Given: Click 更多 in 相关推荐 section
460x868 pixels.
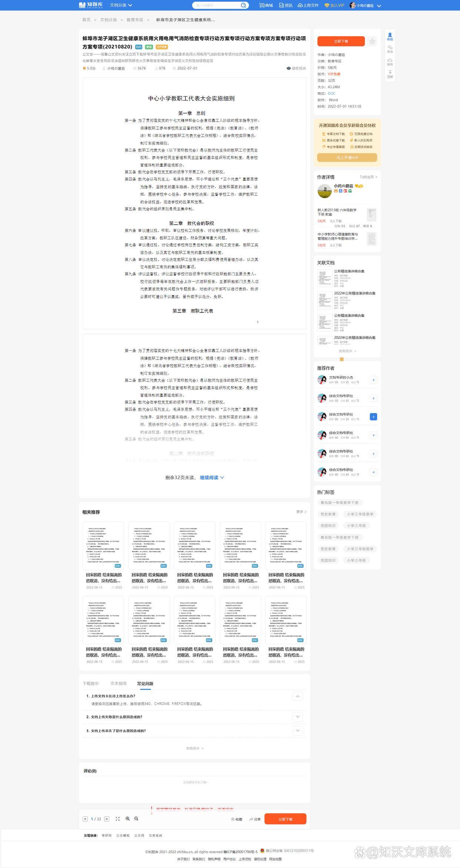Looking at the screenshot, I should tap(301, 512).
